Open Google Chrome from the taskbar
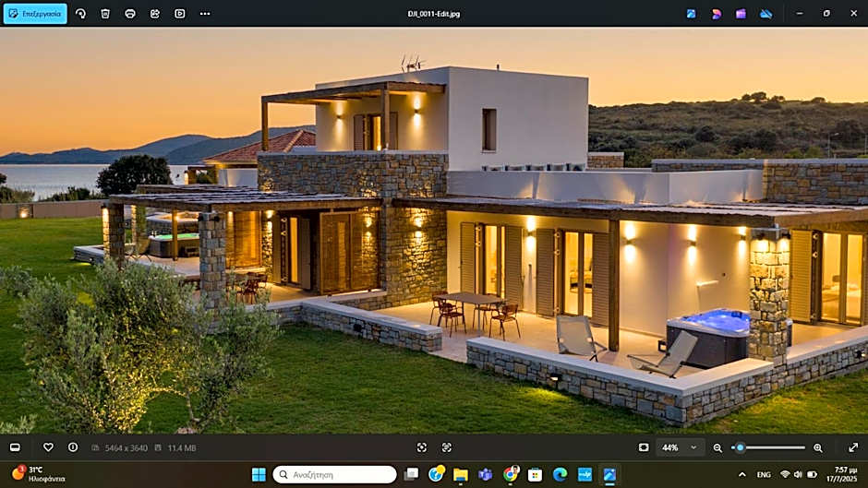 click(x=511, y=474)
